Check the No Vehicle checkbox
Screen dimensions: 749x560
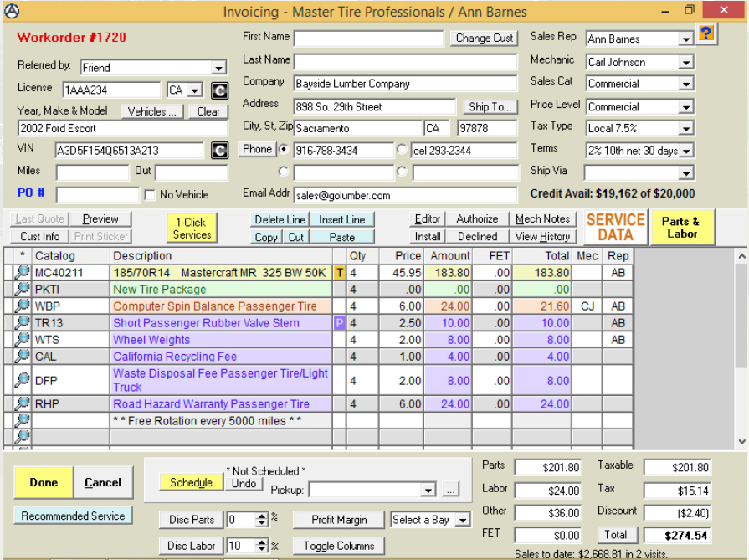(150, 195)
